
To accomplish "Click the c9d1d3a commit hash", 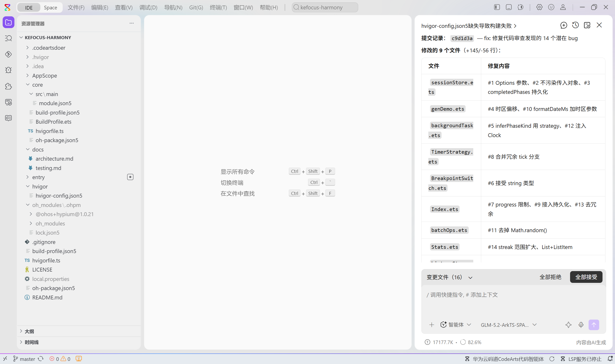I will pos(462,38).
